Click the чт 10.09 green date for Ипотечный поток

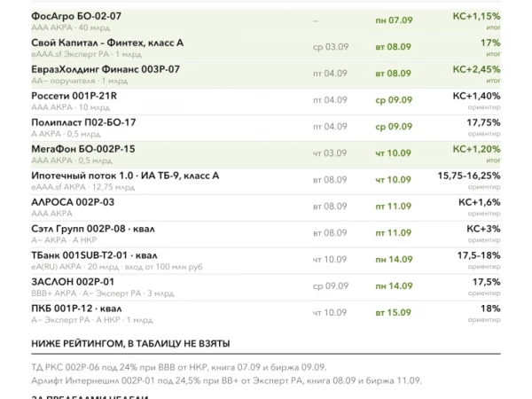pos(393,179)
